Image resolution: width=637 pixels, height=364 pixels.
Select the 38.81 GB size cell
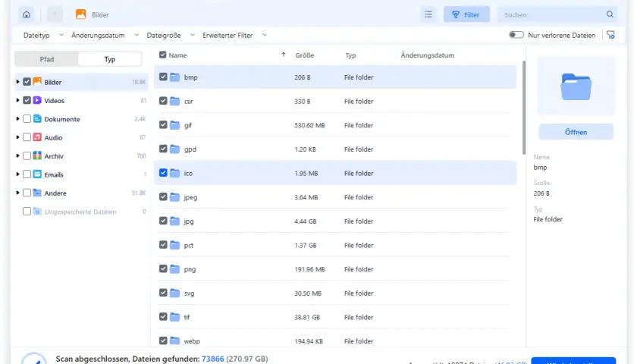point(307,317)
